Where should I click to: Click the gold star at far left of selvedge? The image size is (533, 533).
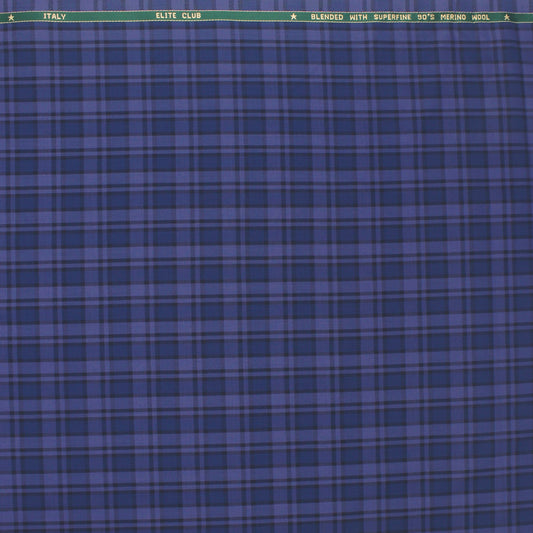11,17
